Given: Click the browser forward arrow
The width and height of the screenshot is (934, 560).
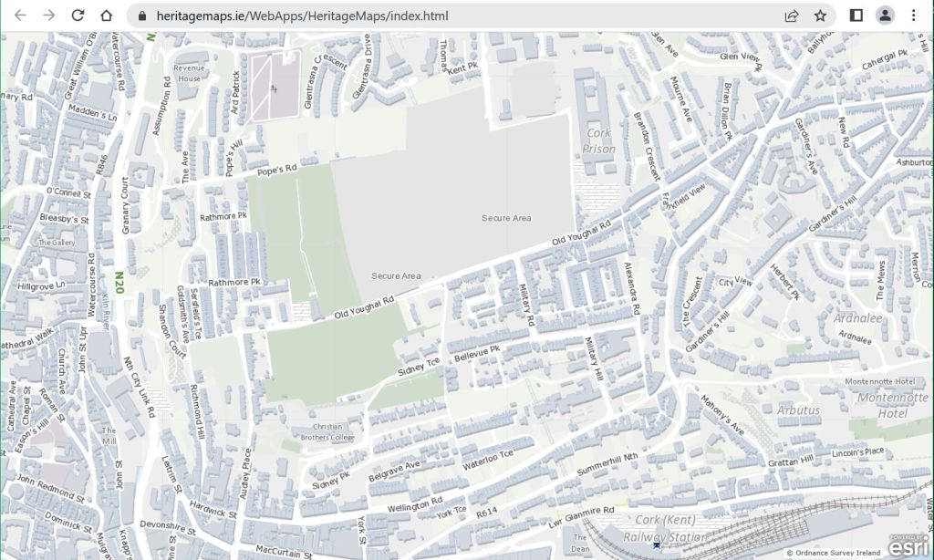Looking at the screenshot, I should coord(49,16).
